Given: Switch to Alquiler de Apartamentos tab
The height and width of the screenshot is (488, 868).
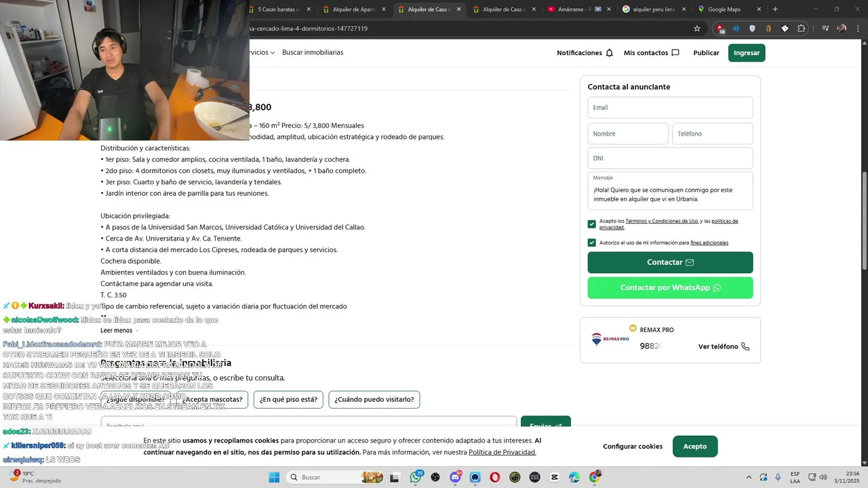Looking at the screenshot, I should pos(355,9).
